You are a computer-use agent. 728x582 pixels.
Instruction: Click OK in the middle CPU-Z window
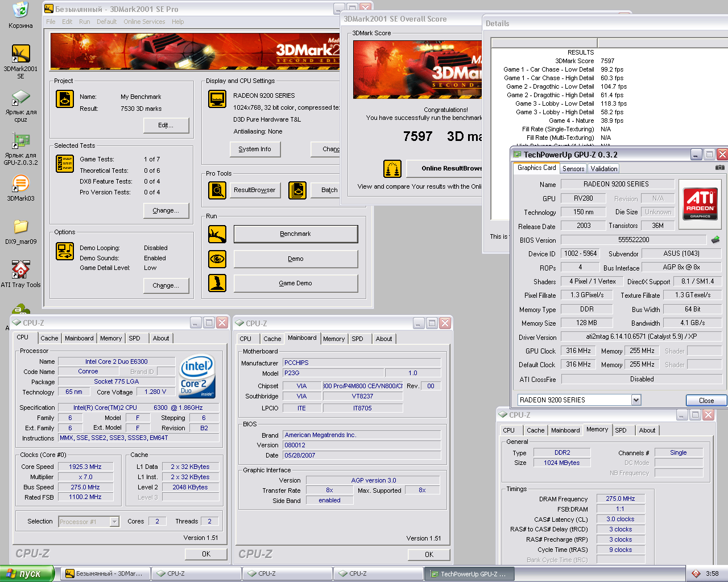pos(429,554)
